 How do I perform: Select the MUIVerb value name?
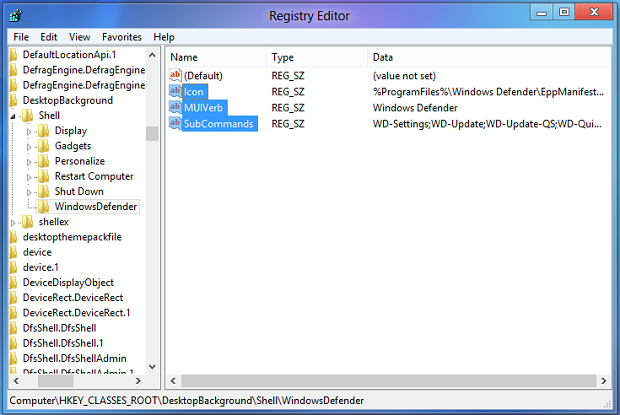203,108
